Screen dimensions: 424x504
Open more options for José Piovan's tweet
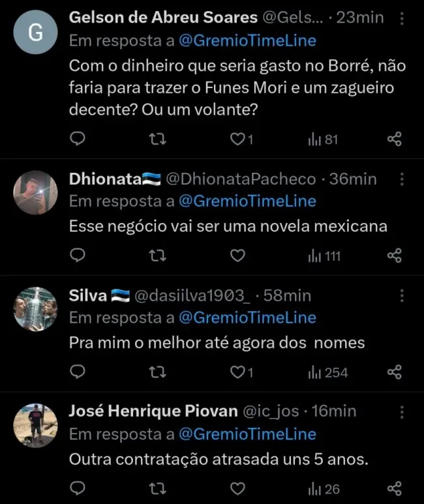tap(402, 411)
